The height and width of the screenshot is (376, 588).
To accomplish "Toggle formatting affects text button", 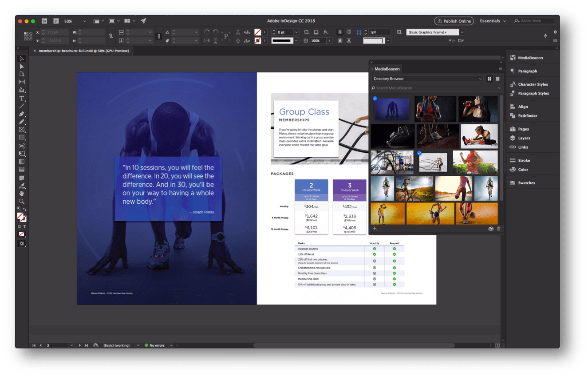I will 24,226.
